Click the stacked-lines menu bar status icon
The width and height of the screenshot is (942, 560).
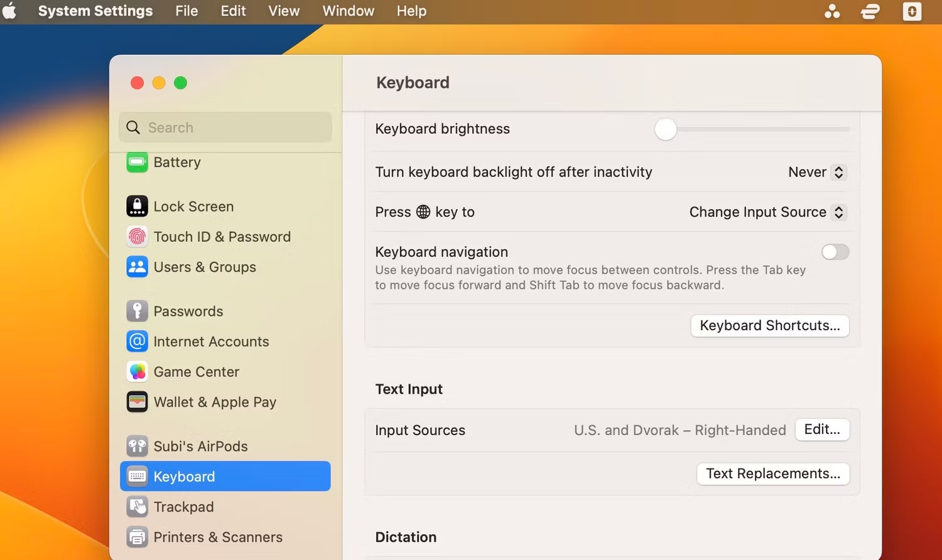pos(870,11)
